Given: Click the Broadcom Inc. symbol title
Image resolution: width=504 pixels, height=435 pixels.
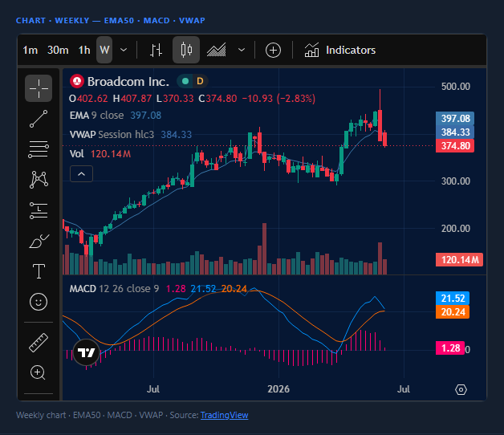Looking at the screenshot, I should tap(128, 82).
